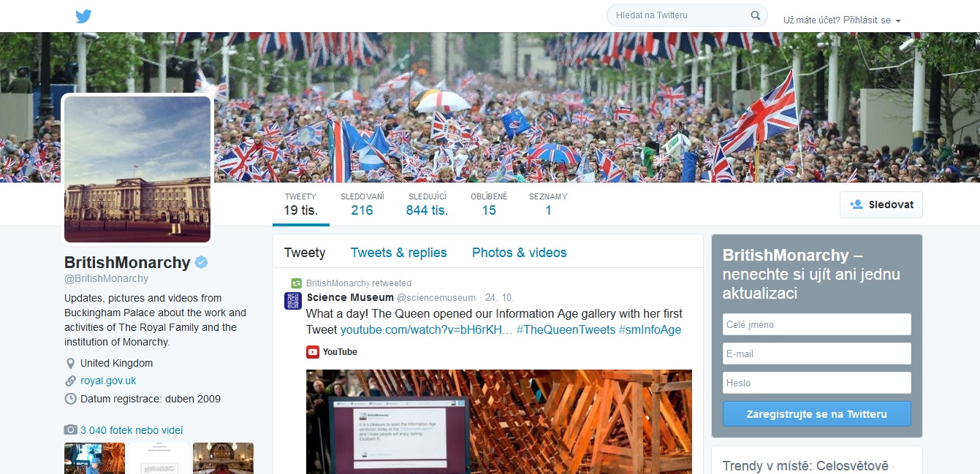Click Zaregistrujte se na Twitteru button
The height and width of the screenshot is (474, 980).
pyautogui.click(x=817, y=414)
